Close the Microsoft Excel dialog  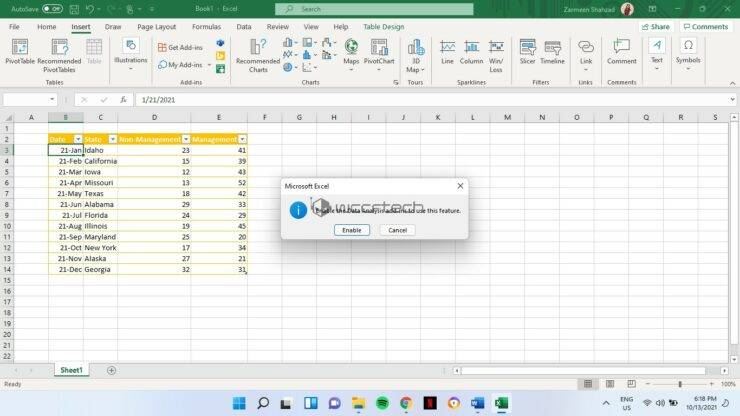tap(460, 186)
